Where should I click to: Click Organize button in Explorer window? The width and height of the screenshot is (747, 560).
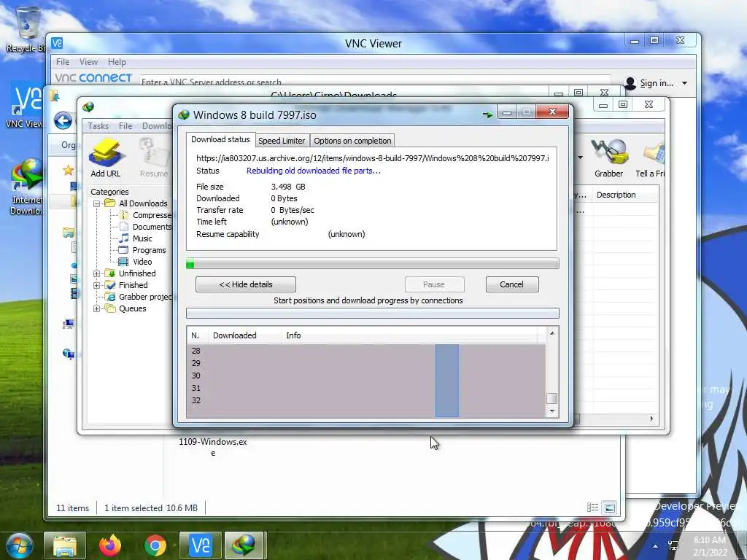68,145
